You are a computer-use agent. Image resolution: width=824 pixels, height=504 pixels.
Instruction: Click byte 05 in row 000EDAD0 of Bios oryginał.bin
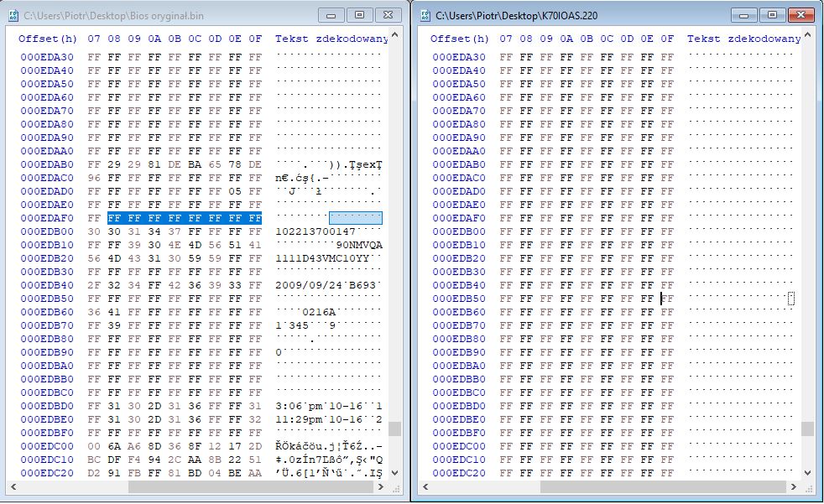(x=235, y=191)
